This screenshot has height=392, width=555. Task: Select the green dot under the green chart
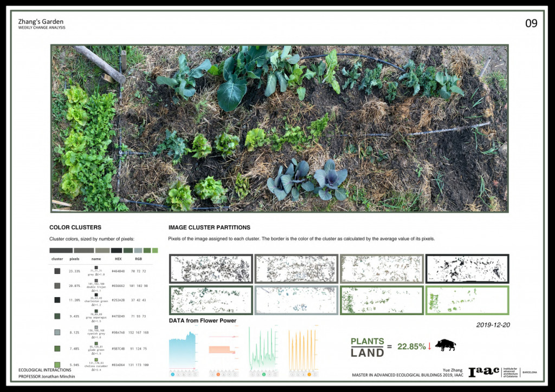264,374
